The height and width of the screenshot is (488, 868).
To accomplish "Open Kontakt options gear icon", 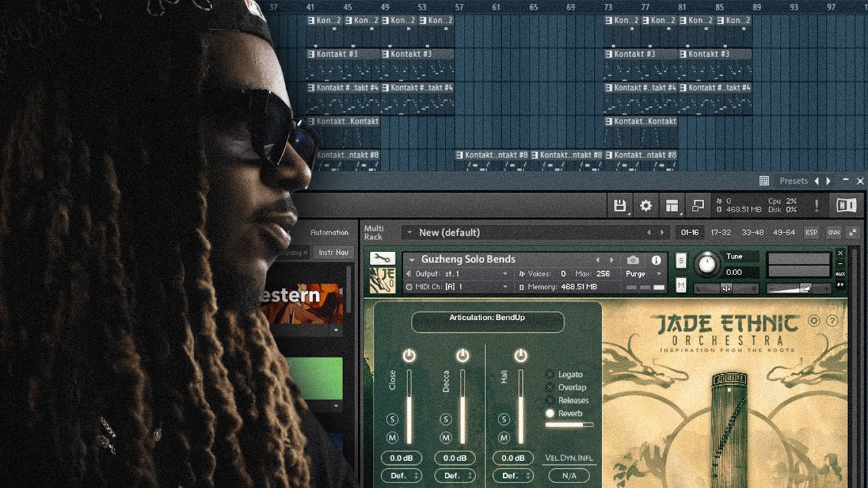I will point(646,205).
